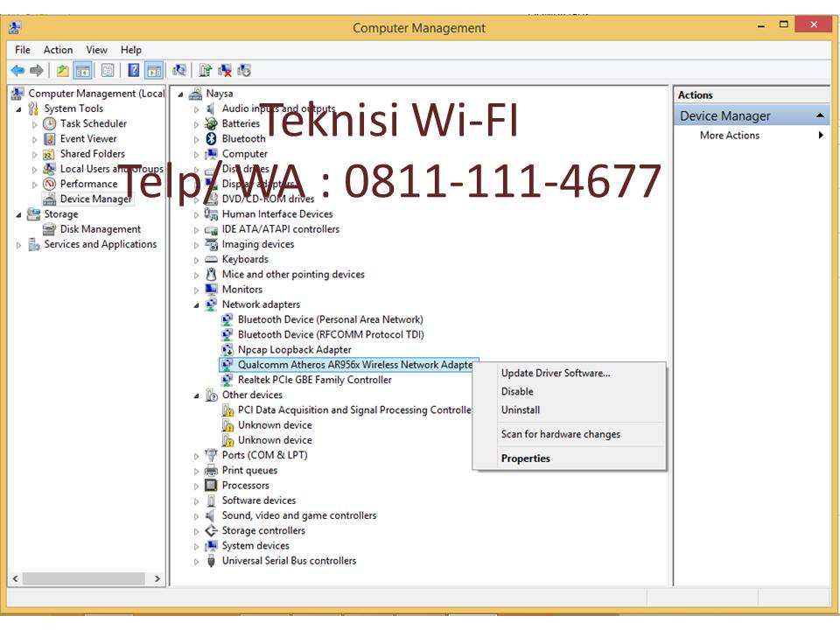
Task: Expand the Network adapters category
Action: point(194,304)
